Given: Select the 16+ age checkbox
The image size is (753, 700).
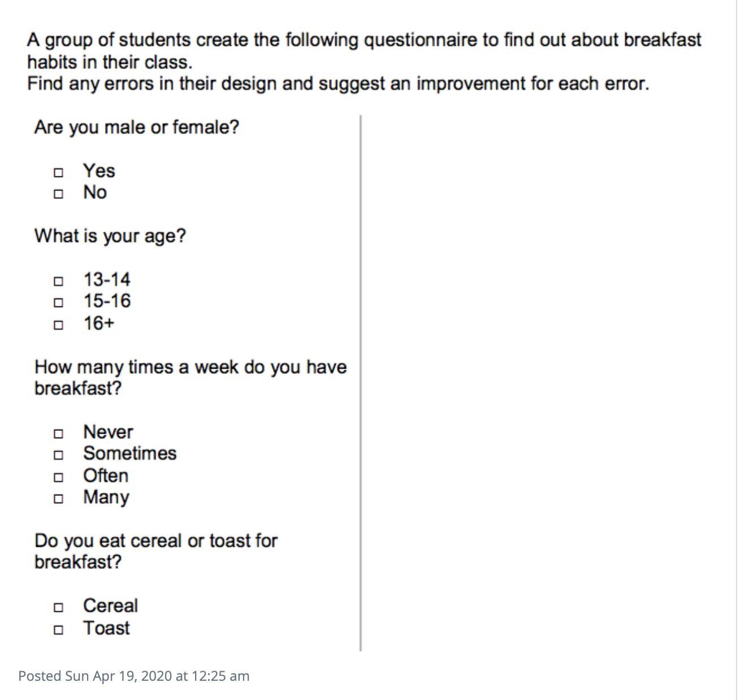Looking at the screenshot, I should (x=58, y=325).
